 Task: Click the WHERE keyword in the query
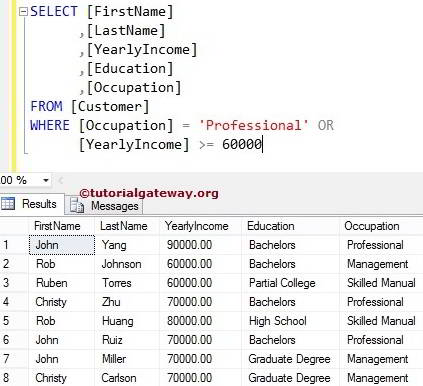pyautogui.click(x=50, y=126)
